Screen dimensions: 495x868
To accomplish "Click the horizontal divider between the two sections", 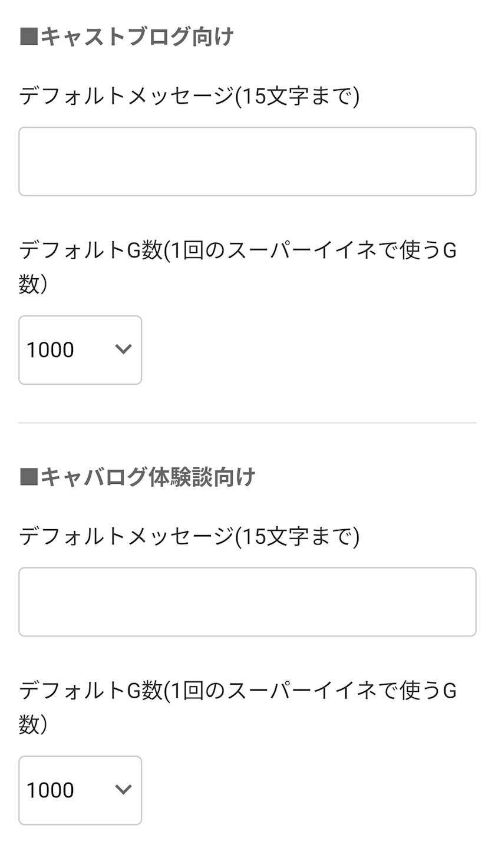I will (247, 423).
